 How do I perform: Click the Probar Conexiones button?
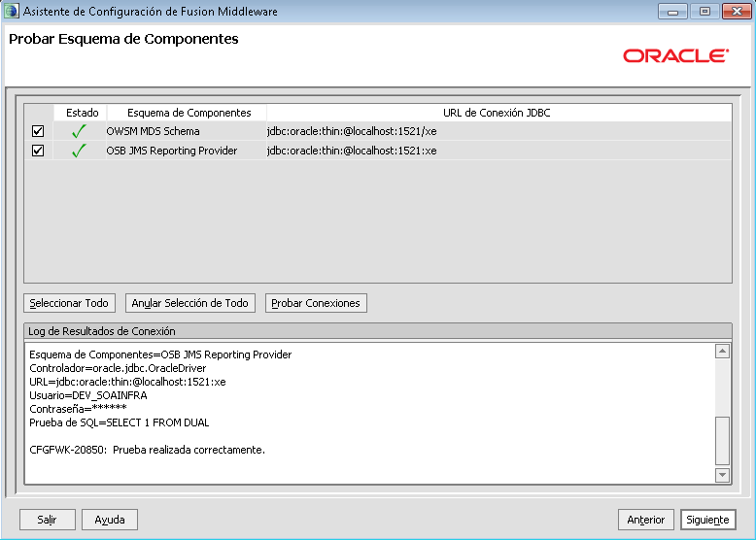tap(316, 303)
